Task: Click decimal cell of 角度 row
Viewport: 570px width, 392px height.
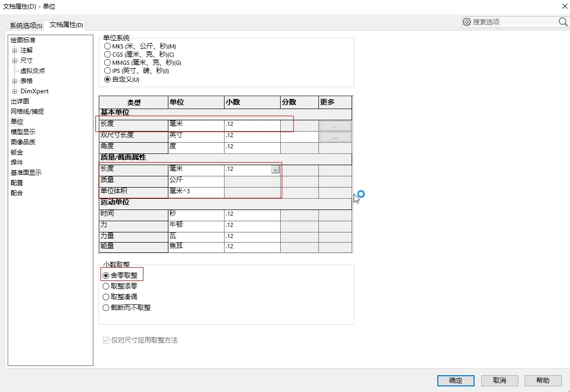Action: click(252, 148)
